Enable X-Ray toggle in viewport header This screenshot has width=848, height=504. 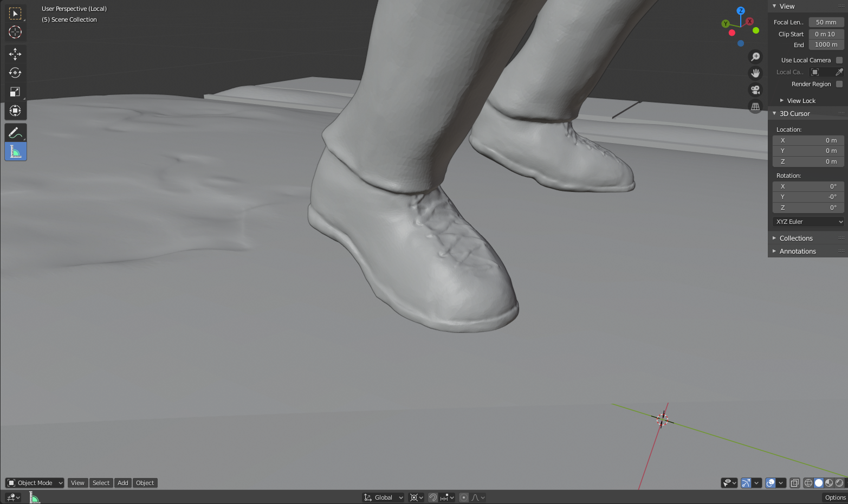[x=795, y=483]
